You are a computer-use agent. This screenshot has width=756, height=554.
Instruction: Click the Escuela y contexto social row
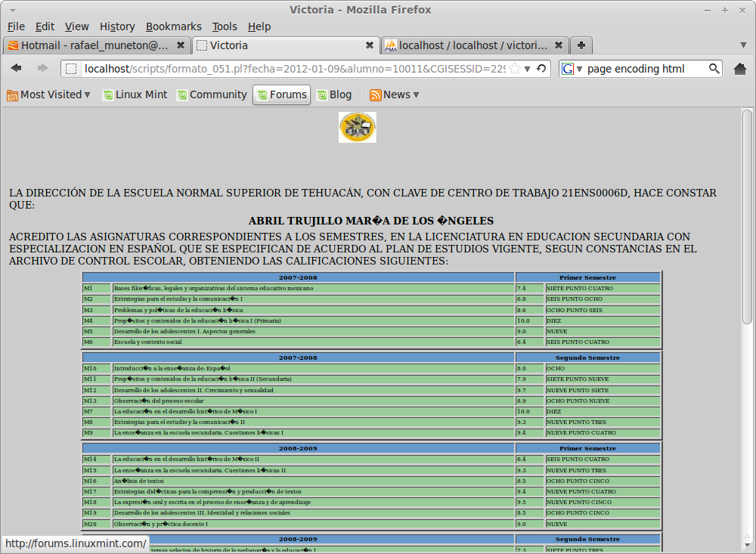coord(314,342)
